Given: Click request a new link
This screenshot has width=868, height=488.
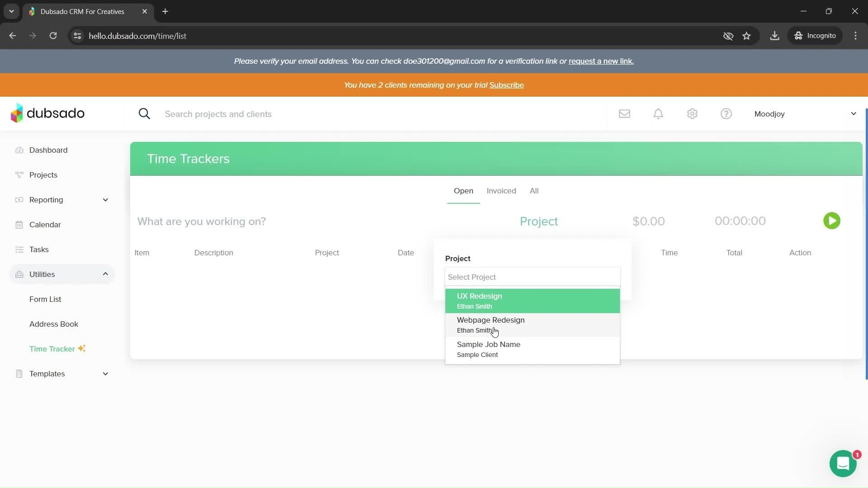Looking at the screenshot, I should pyautogui.click(x=601, y=61).
